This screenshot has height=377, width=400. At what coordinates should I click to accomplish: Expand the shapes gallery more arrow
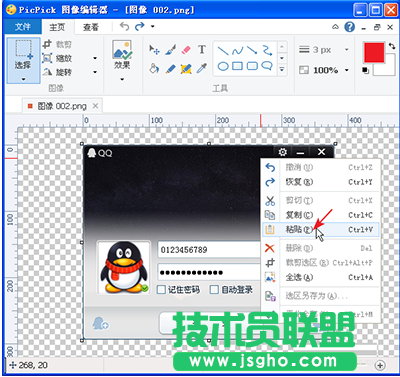point(282,70)
